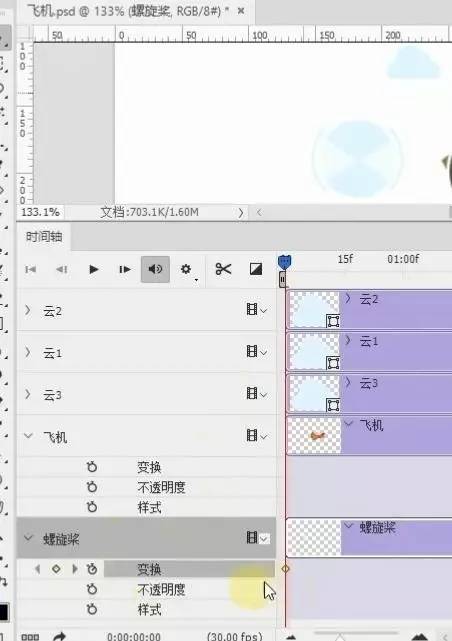Enable the 不透明度 stopwatch under 飞机
The height and width of the screenshot is (641, 452).
92,487
